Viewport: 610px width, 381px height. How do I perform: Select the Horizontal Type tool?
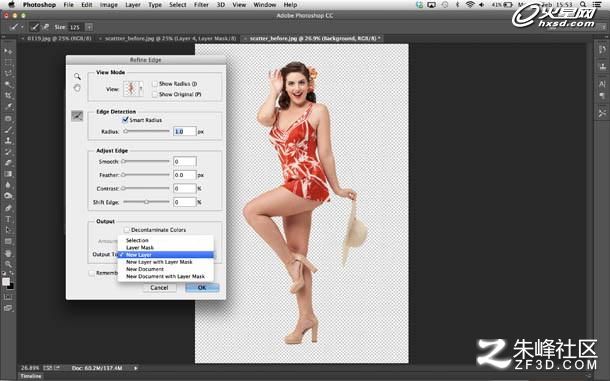[x=8, y=219]
